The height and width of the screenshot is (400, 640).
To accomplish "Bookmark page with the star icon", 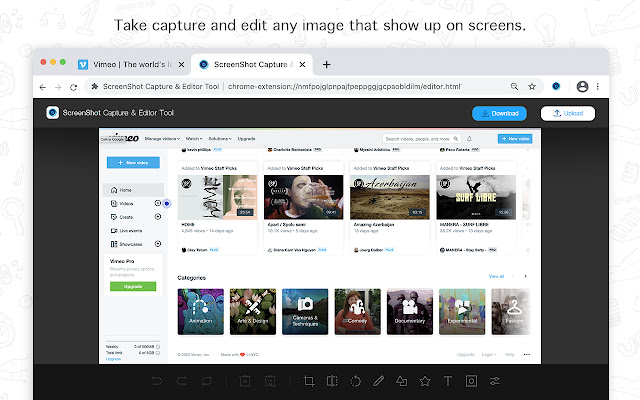I will [x=532, y=87].
